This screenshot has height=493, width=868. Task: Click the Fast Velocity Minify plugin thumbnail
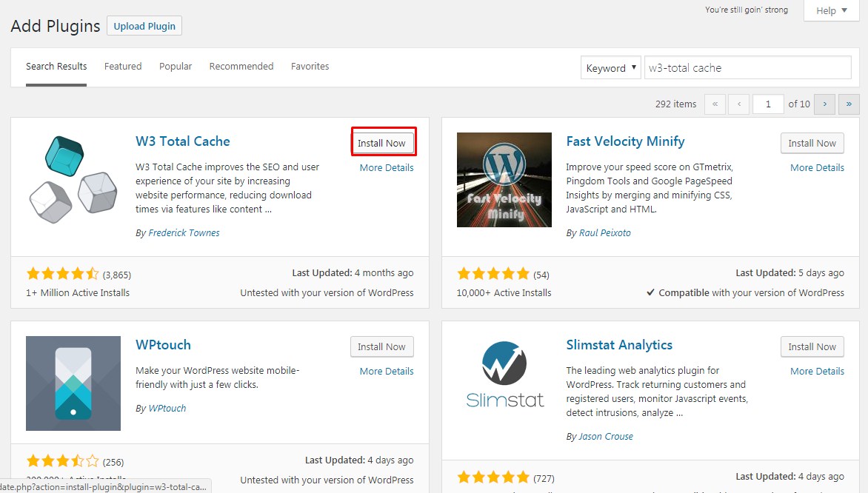(504, 180)
